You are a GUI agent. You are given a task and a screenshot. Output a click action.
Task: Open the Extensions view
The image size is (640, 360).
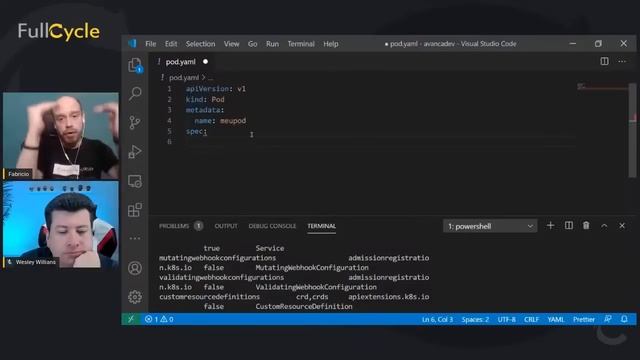[135, 210]
